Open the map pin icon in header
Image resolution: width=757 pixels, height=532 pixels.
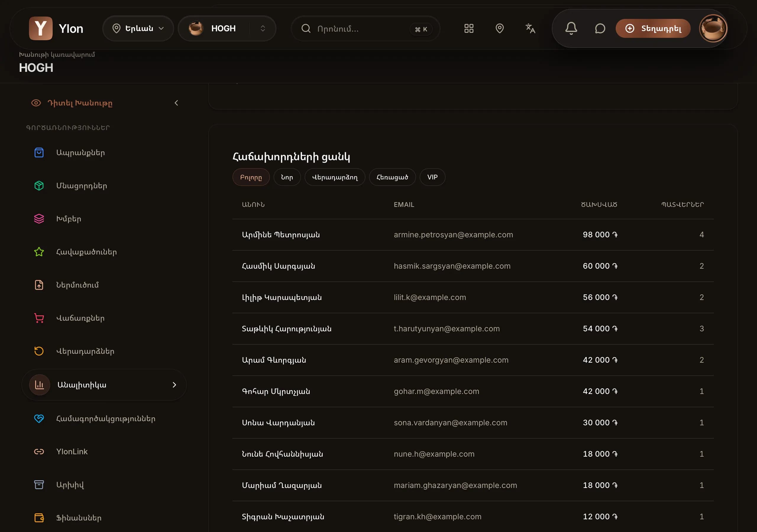[x=499, y=28]
